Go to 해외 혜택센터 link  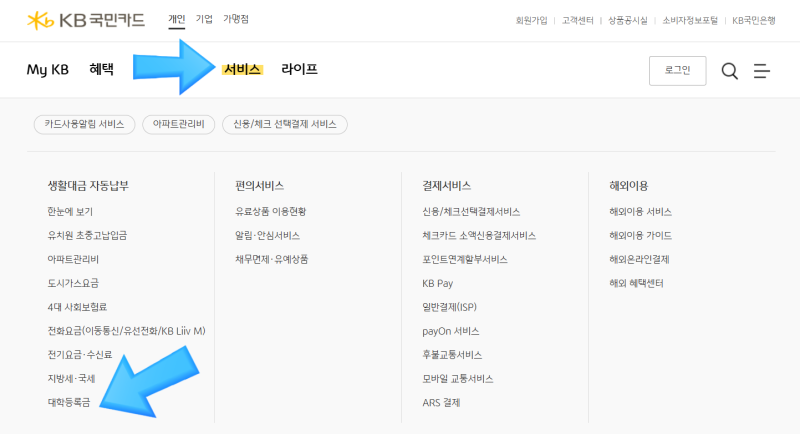pos(636,283)
